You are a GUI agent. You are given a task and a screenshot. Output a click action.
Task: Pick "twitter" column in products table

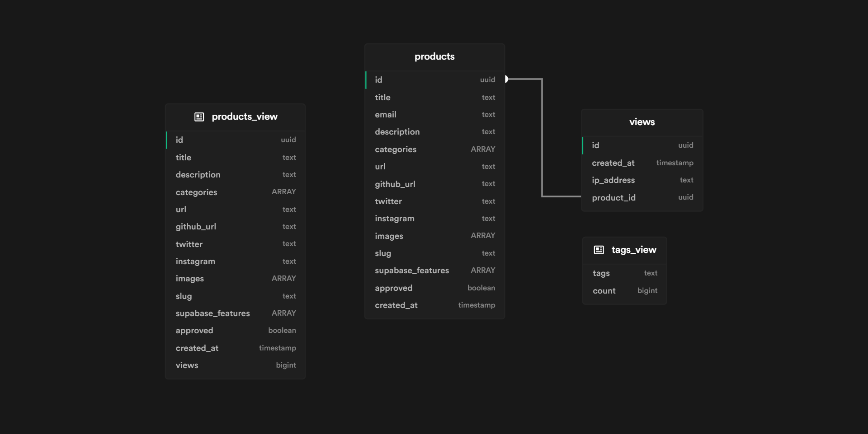tap(434, 201)
